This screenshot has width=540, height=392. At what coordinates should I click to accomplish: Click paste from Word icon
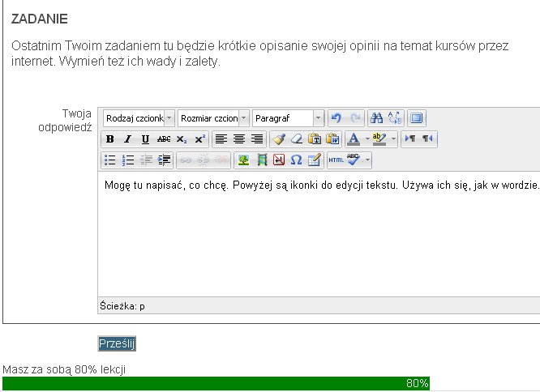coord(332,139)
